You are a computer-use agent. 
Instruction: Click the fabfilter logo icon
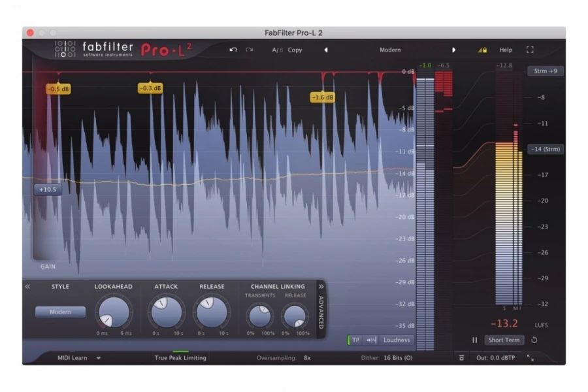coord(65,49)
